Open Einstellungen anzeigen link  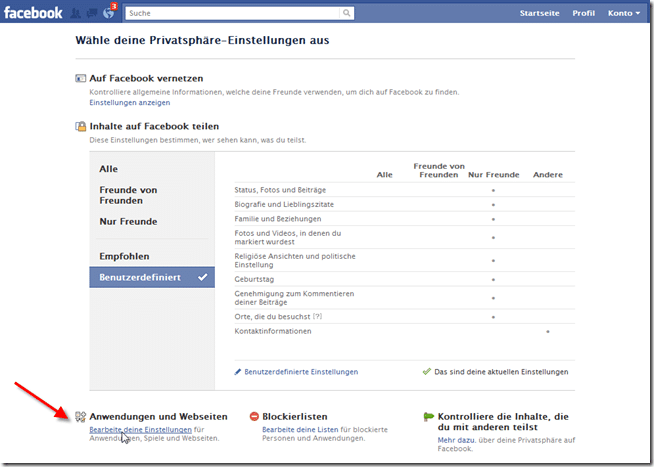pos(130,103)
